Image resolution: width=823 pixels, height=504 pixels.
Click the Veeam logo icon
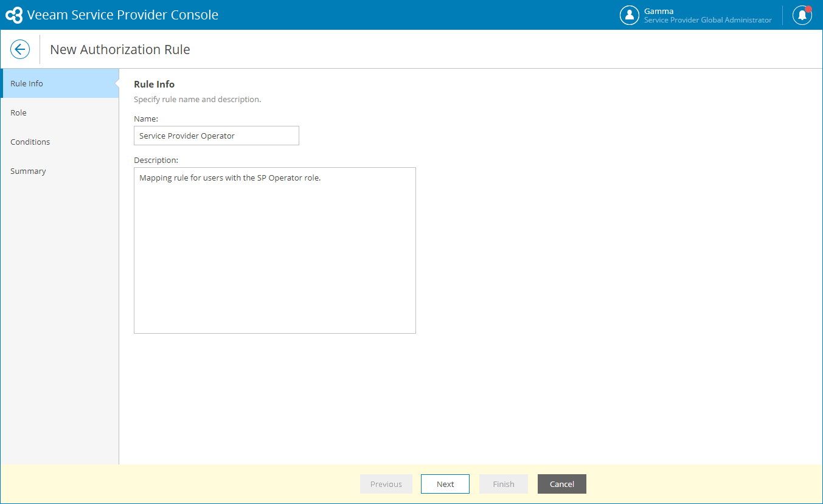(14, 15)
